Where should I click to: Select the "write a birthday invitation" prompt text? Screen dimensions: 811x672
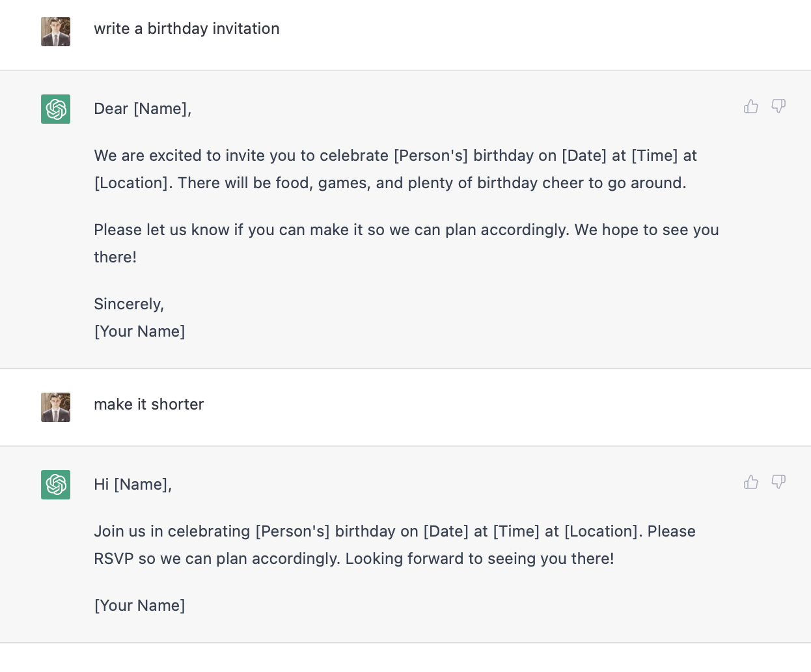point(187,29)
